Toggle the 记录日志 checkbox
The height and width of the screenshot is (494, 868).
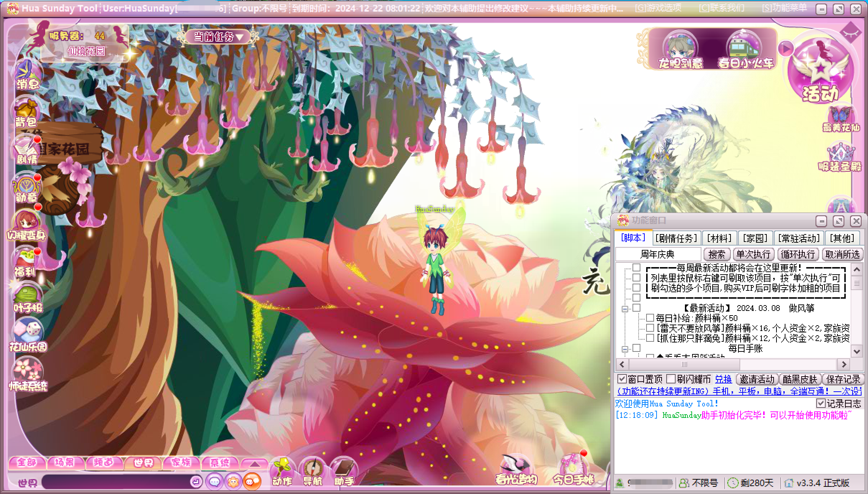pos(820,403)
